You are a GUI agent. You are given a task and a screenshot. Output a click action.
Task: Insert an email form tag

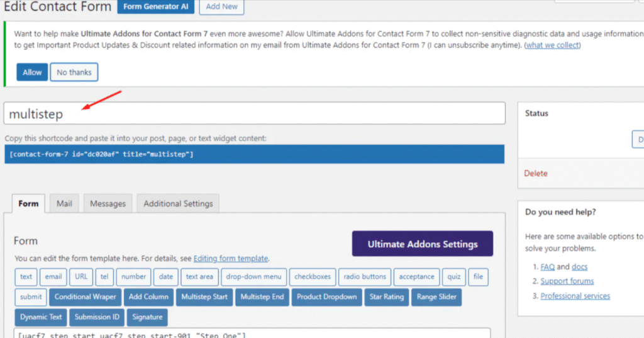coord(53,277)
